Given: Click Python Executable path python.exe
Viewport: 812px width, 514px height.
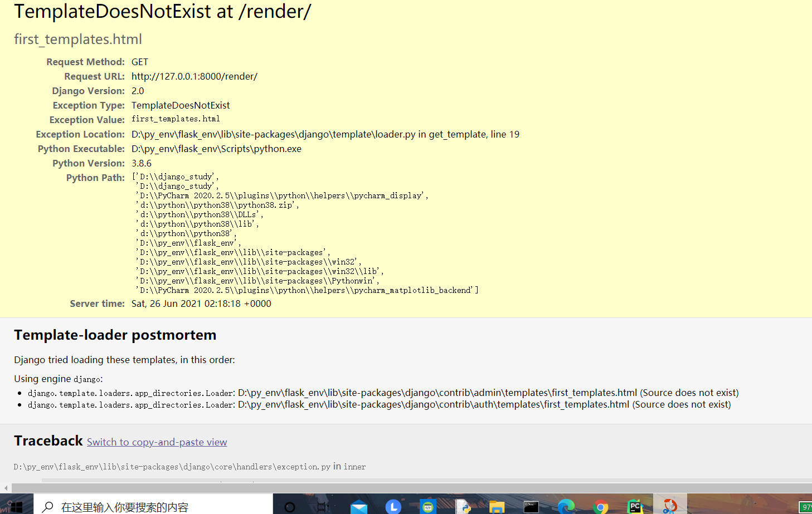Looking at the screenshot, I should (x=216, y=149).
